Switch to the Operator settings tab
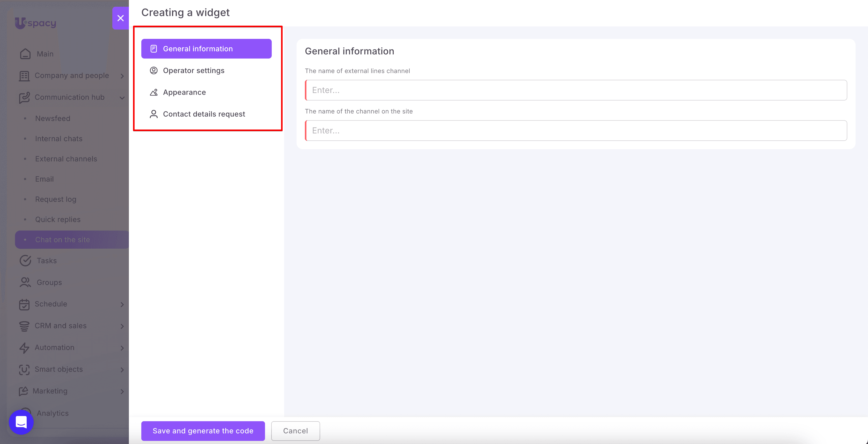This screenshot has width=868, height=444. coord(206,70)
